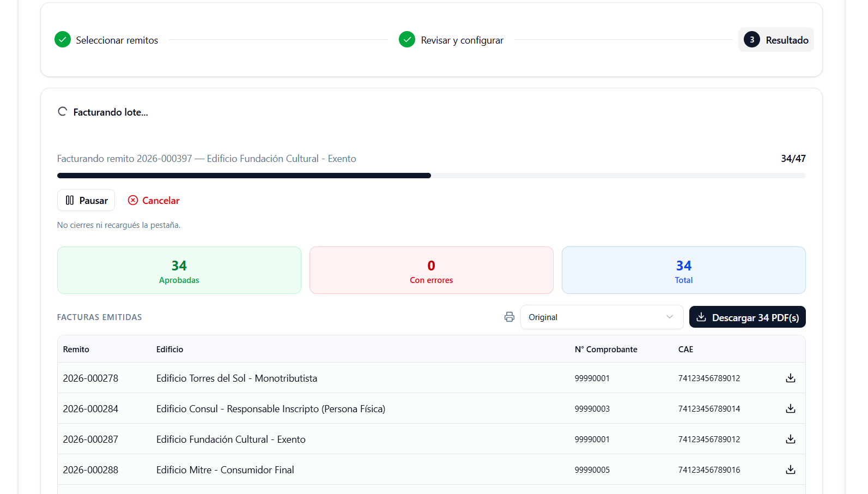The width and height of the screenshot is (868, 494).
Task: Go to Revisar y configurar step
Action: (x=451, y=40)
